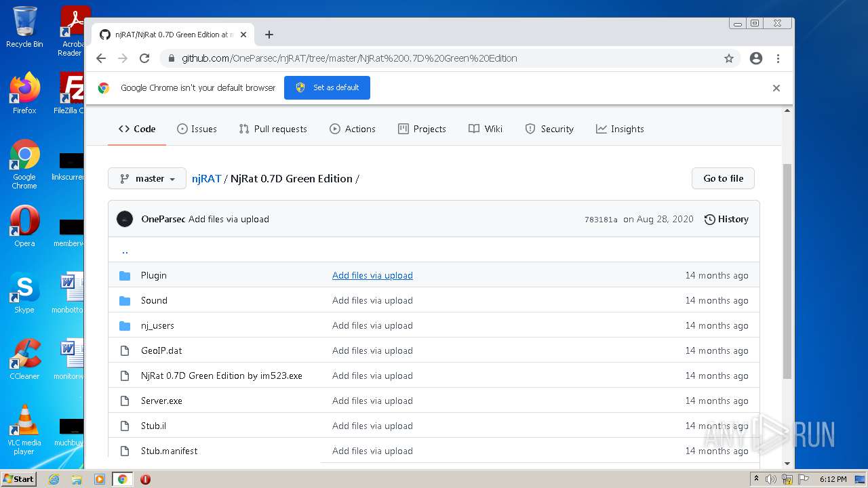
Task: Open a new browser tab
Action: pyautogui.click(x=269, y=35)
